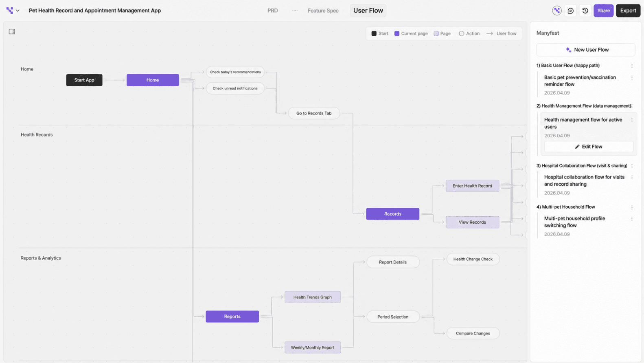
Task: Click the Health Records lane label
Action: 37,135
